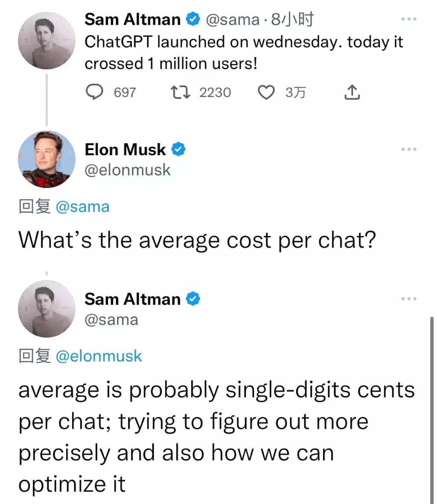Open the tweet asking average cost per chat
The image size is (437, 504).
197,240
